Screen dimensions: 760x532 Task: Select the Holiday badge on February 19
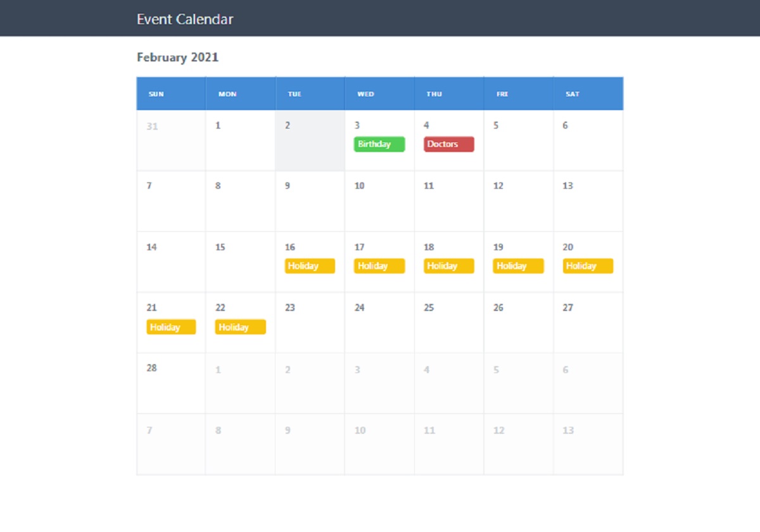pyautogui.click(x=518, y=265)
